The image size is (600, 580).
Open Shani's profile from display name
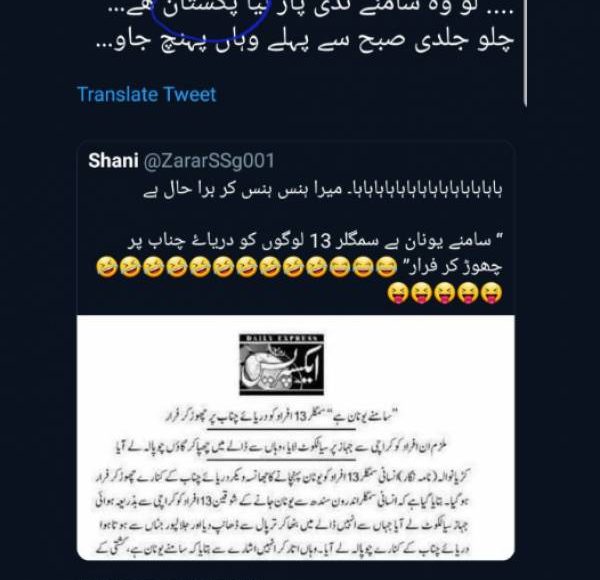(x=113, y=160)
